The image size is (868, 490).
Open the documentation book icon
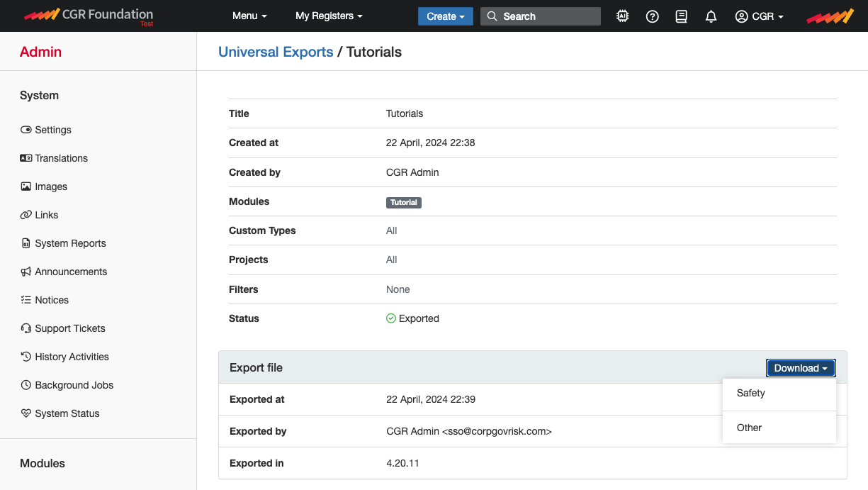682,16
